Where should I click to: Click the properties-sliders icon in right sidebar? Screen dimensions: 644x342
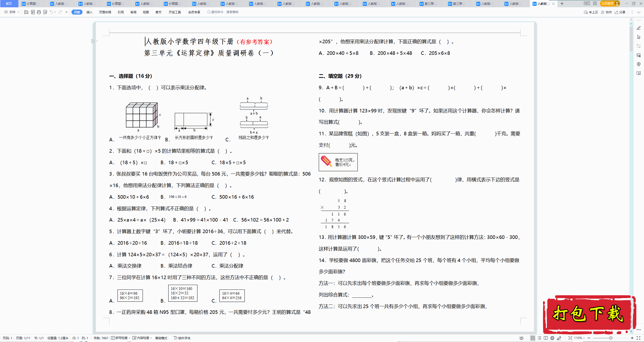[639, 46]
